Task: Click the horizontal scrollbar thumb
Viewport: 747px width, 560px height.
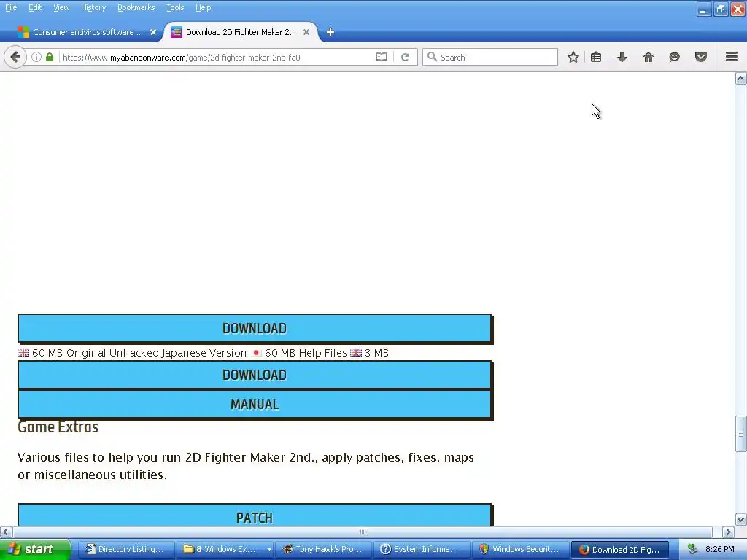Action: (x=363, y=532)
